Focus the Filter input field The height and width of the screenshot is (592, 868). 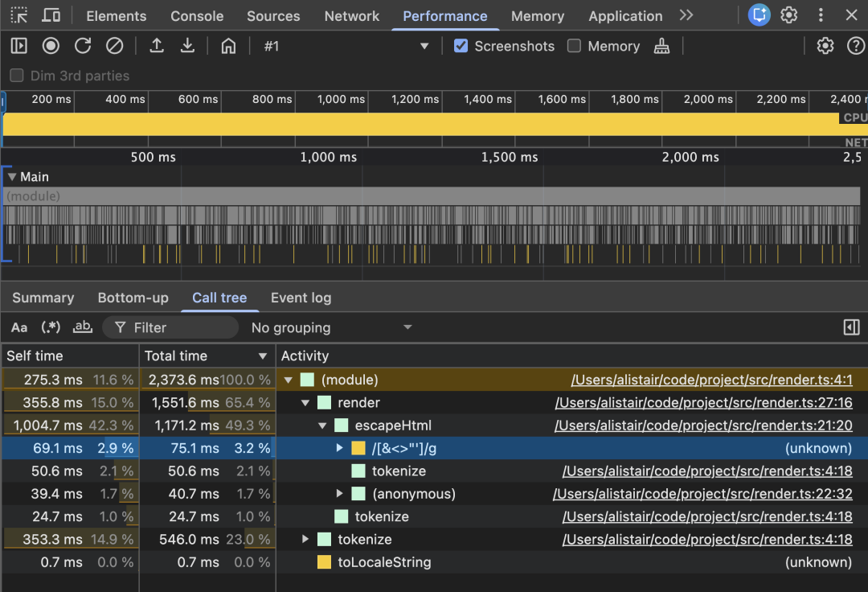click(x=170, y=328)
